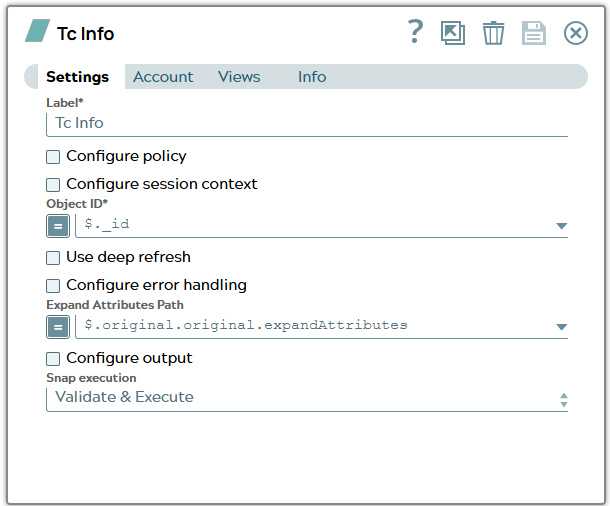The image size is (610, 506).
Task: Click the Tc Info dialog title
Action: point(86,34)
